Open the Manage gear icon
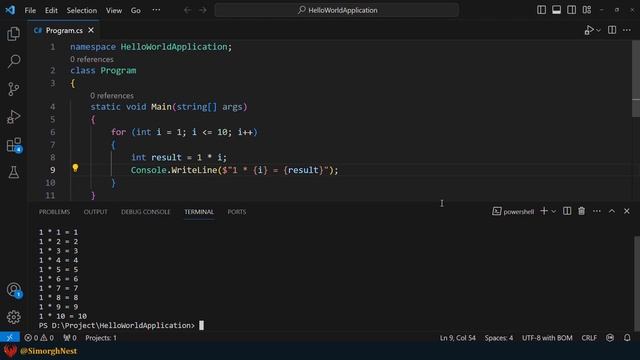 coord(13,317)
